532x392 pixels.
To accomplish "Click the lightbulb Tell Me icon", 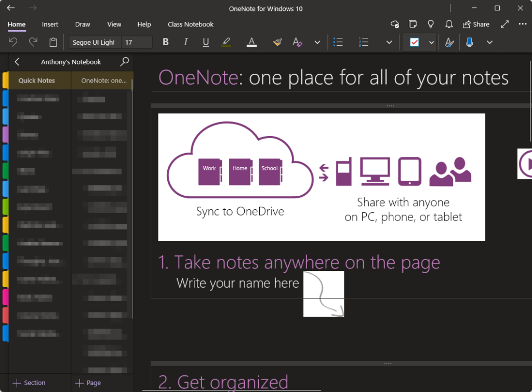I will point(431,24).
